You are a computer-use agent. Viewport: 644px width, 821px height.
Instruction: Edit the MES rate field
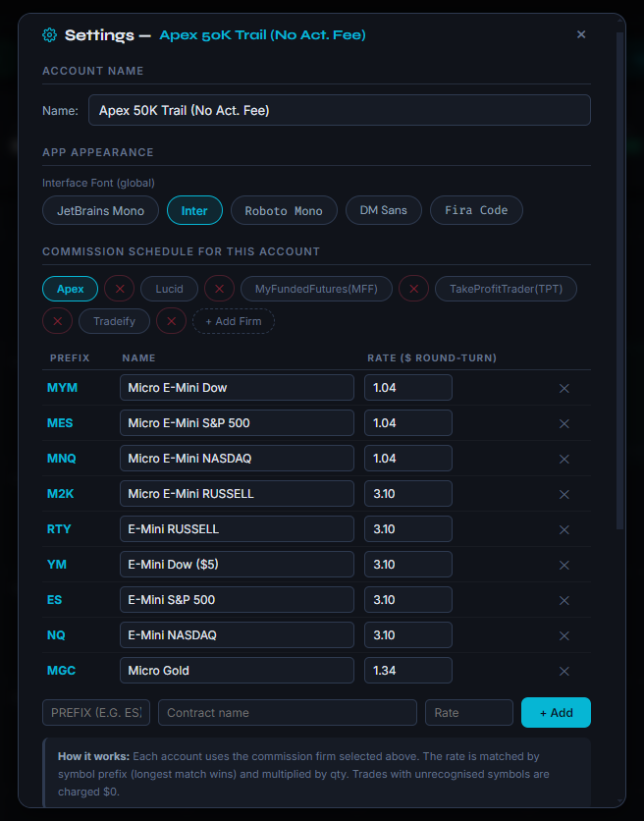pos(408,423)
